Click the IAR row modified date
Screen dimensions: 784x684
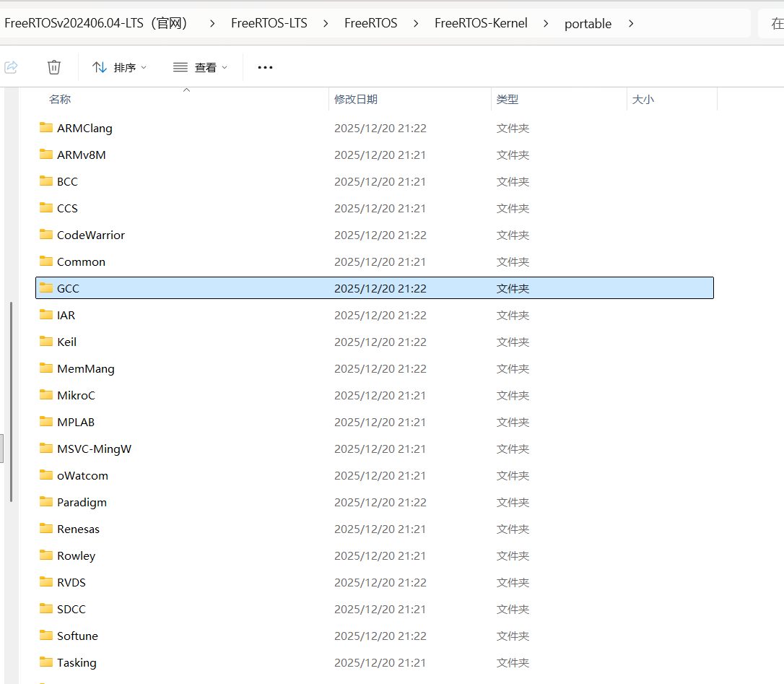380,316
